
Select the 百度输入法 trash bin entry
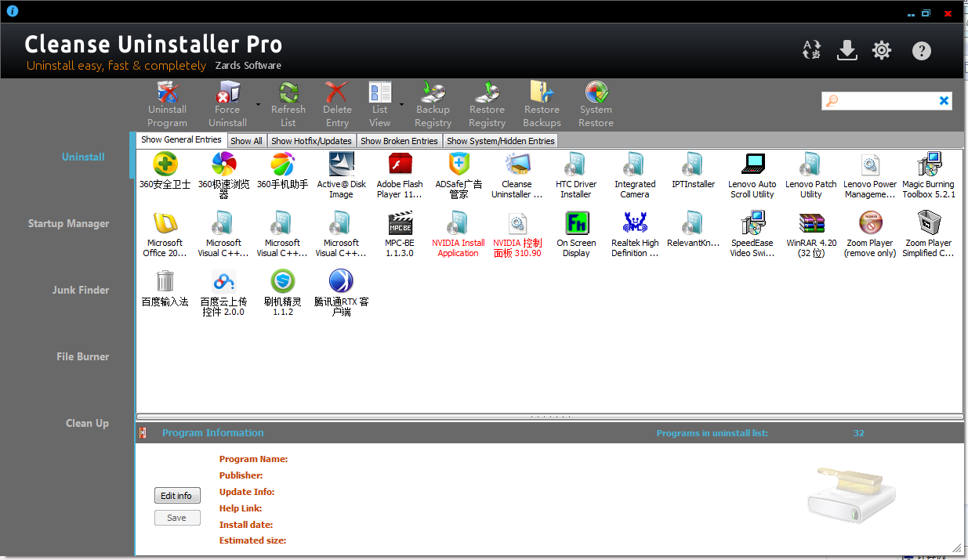pos(165,289)
